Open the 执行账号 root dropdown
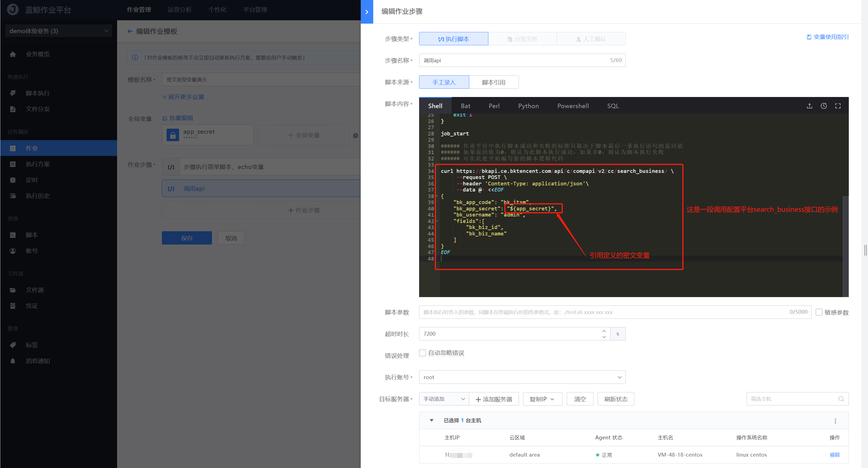Viewport: 868px width, 468px height. [x=522, y=377]
